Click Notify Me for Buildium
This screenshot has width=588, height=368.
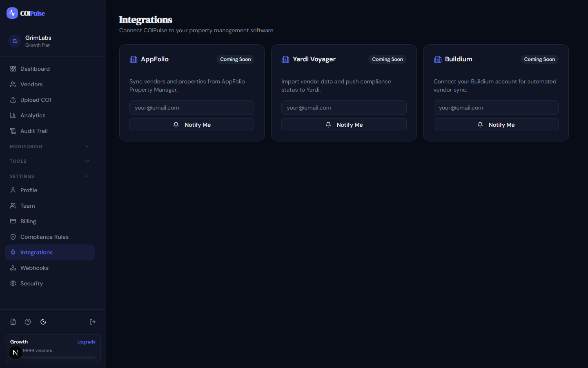pos(496,125)
